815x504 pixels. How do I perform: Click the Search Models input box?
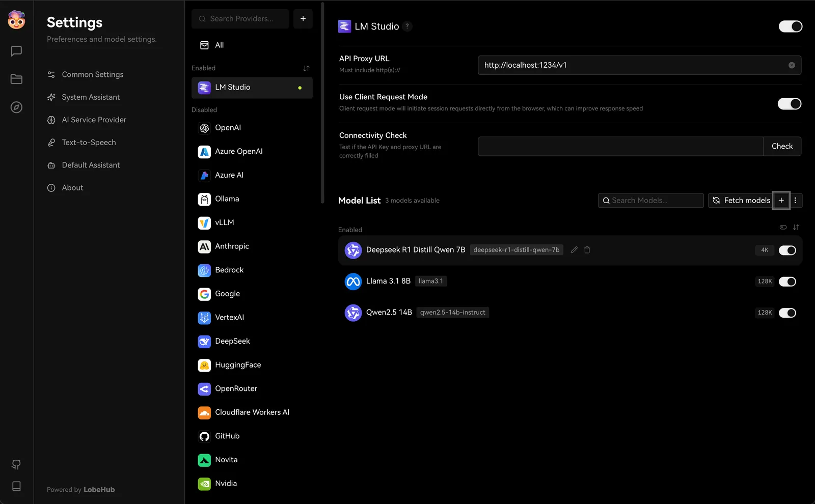click(x=650, y=200)
